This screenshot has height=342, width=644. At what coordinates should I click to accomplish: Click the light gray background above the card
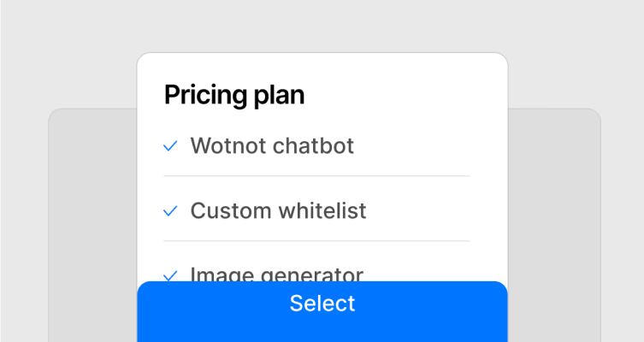[x=322, y=26]
